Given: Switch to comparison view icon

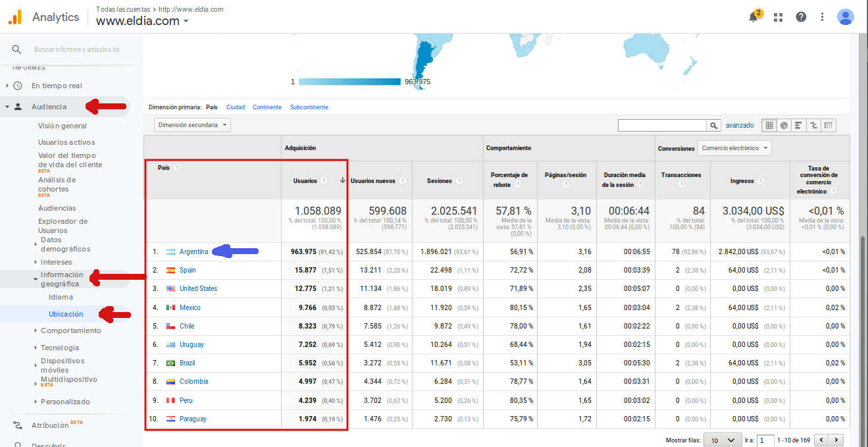Looking at the screenshot, I should 814,125.
